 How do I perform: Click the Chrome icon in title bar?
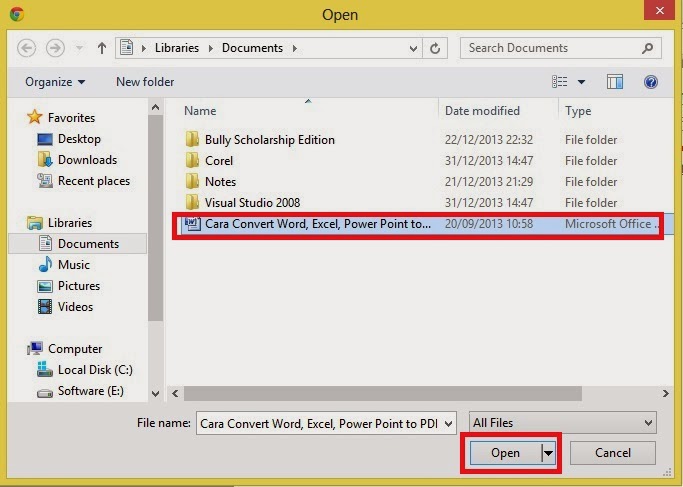[x=17, y=14]
